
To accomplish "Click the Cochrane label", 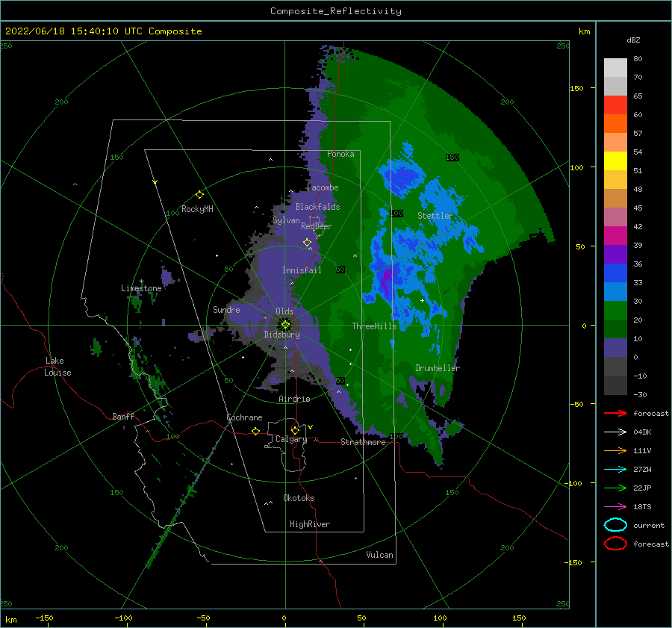I will point(244,417).
